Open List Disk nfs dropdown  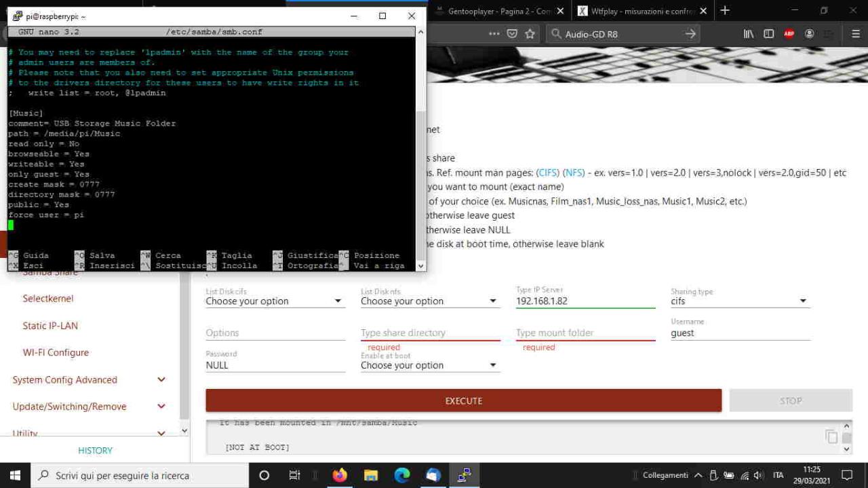[430, 301]
